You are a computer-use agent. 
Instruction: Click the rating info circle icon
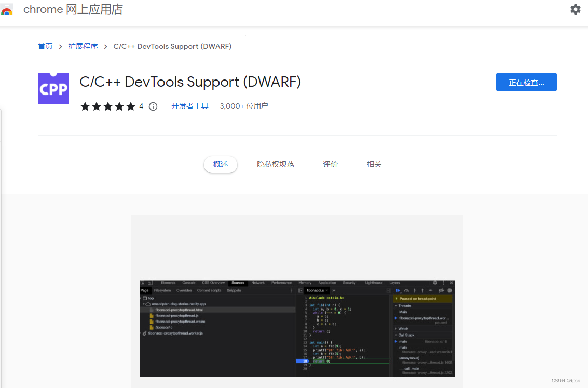coord(153,106)
